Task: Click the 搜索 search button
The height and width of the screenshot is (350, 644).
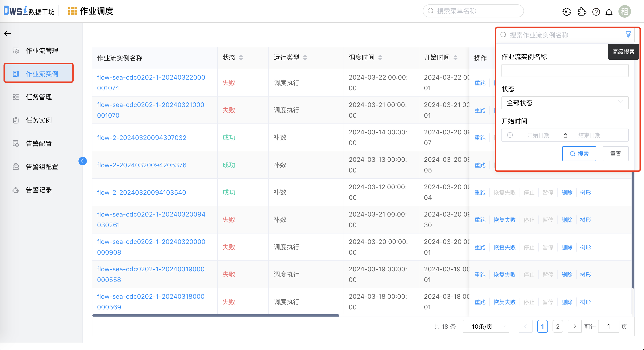Action: click(579, 153)
